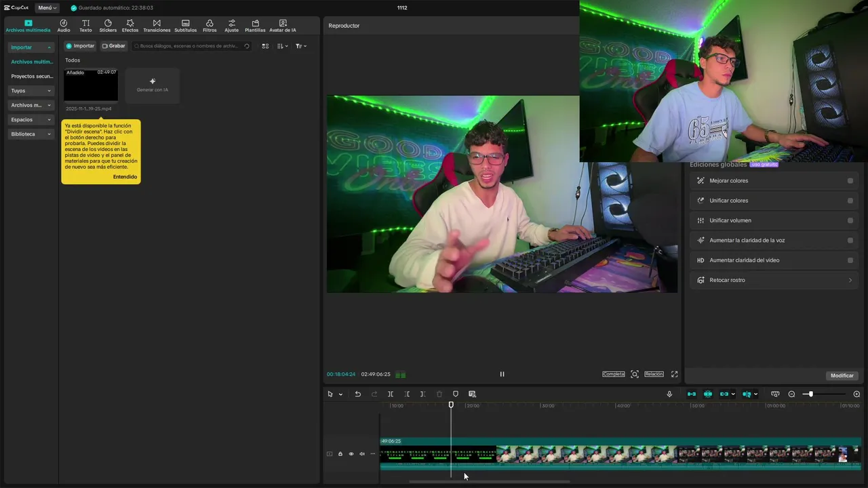Viewport: 868px width, 488px height.
Task: Undo the last timeline action
Action: (358, 394)
